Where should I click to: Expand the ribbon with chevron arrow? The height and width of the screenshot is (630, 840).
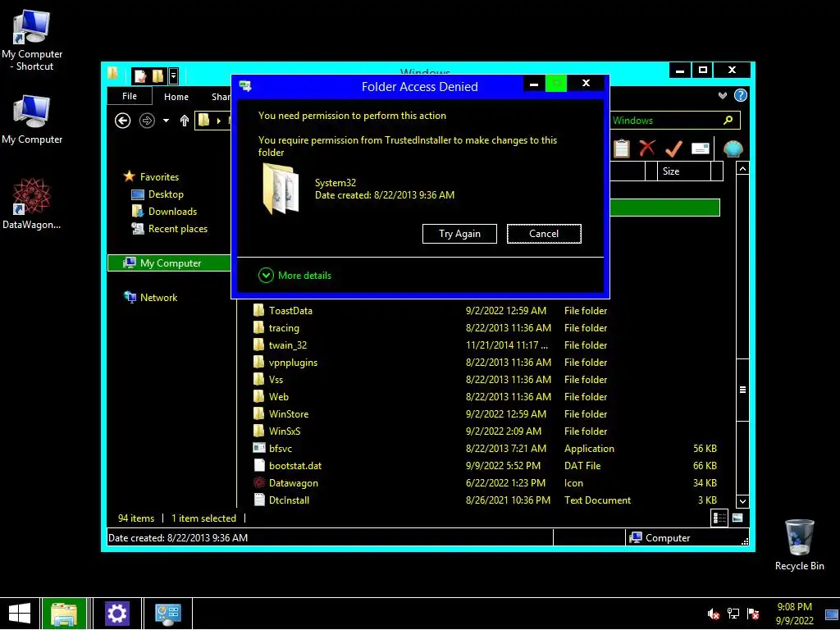(723, 95)
